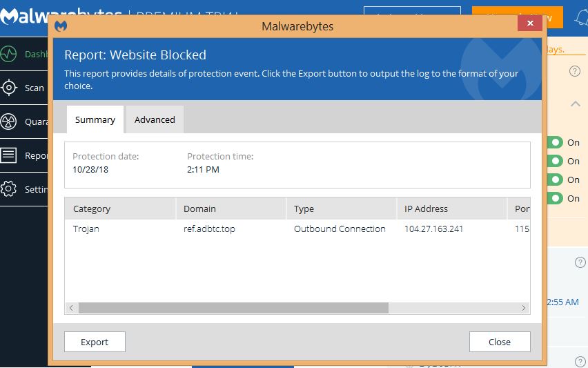588x368 pixels.
Task: Open the Reports list icon
Action: tap(8, 155)
